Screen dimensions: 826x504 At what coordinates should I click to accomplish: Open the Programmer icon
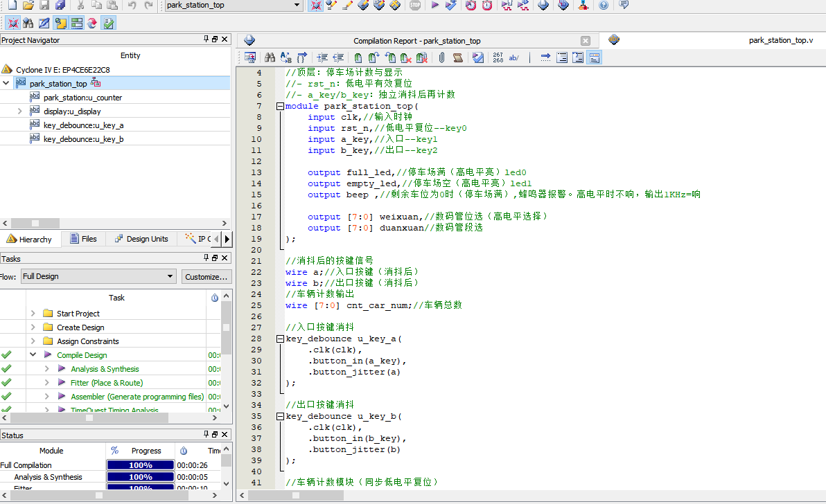[563, 6]
